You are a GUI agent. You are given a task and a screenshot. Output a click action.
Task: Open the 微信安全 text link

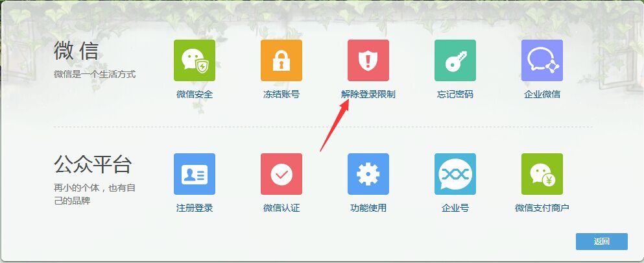pos(195,94)
